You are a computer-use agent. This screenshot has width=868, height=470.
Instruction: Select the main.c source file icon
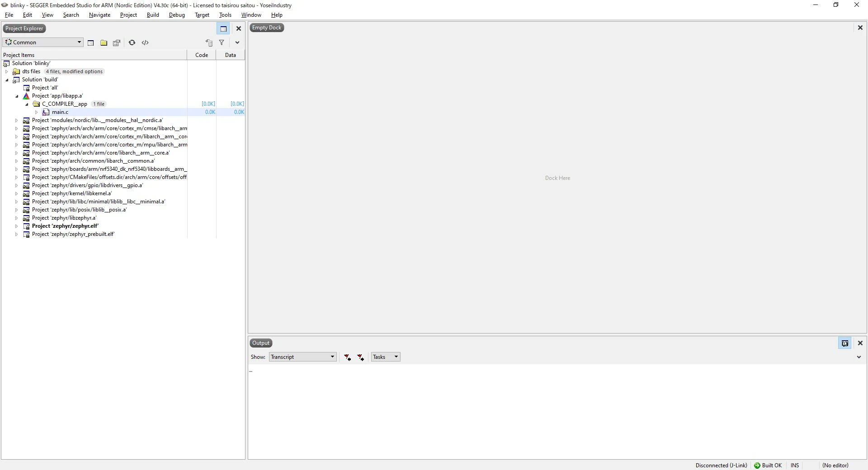(46, 112)
